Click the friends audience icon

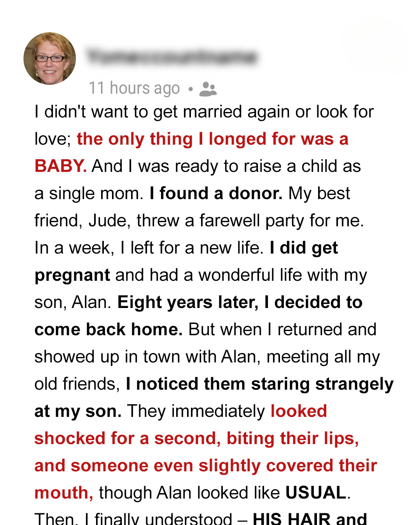[x=208, y=89]
